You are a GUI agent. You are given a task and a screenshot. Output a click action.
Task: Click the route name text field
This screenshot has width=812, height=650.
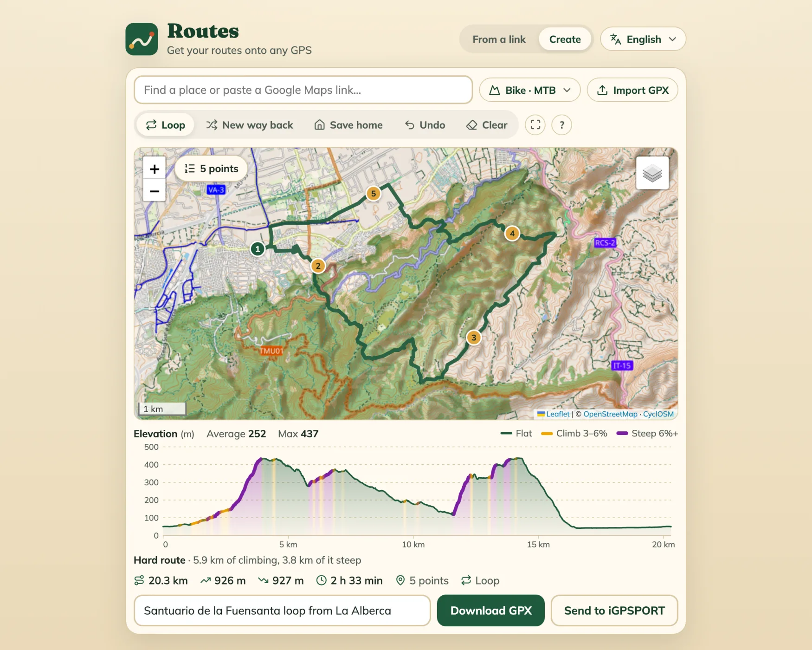(282, 611)
